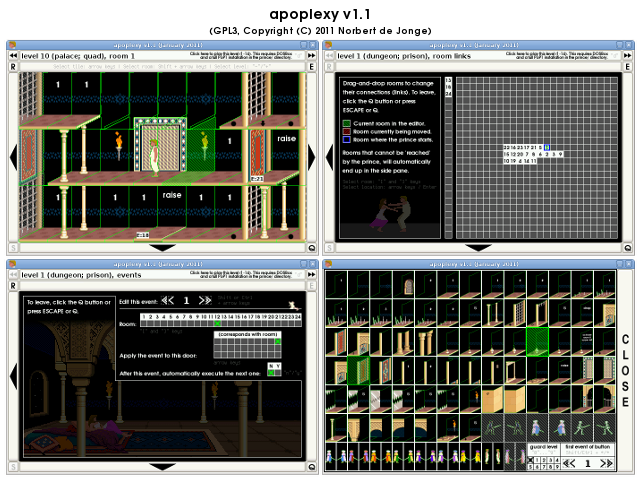Select the X guard level box
This screenshot has height=480, width=640.
tap(531, 460)
